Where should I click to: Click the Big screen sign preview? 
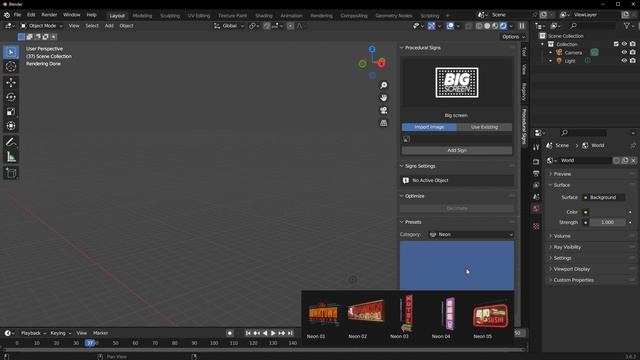(x=457, y=83)
